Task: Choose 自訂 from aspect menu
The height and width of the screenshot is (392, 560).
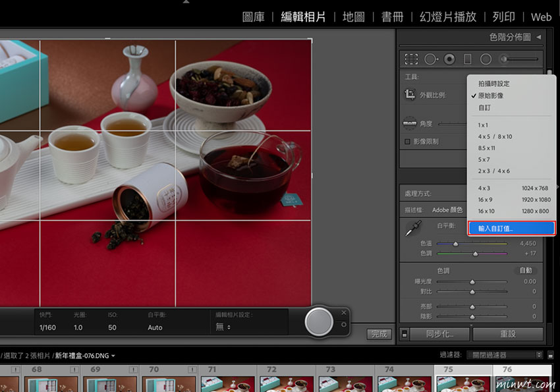Action: [x=511, y=107]
